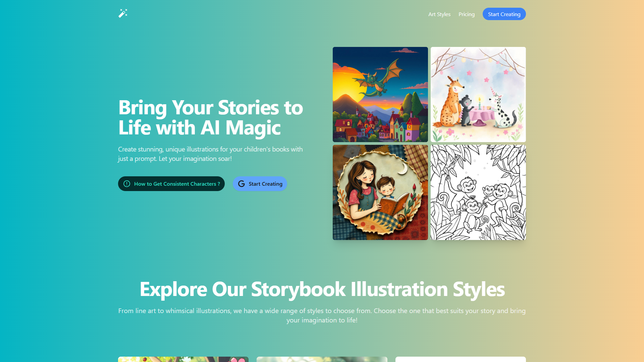Screen dimensions: 644x362
Task: Click the heading Bring Your Stories to Life
Action: pyautogui.click(x=211, y=117)
